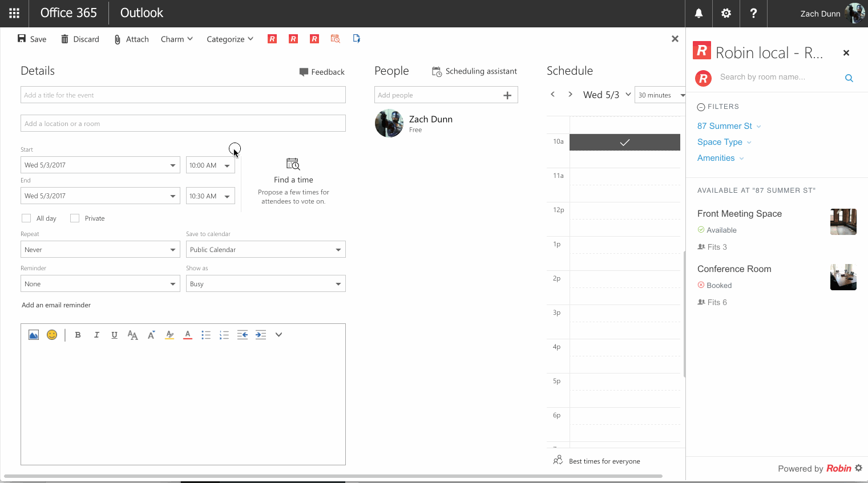
Task: Expand the 87 Summer St filter
Action: [x=729, y=126]
